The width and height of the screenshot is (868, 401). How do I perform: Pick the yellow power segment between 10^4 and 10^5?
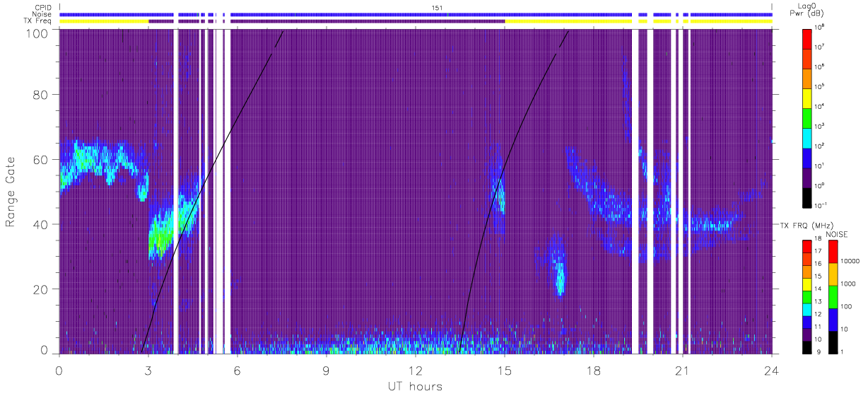[808, 98]
